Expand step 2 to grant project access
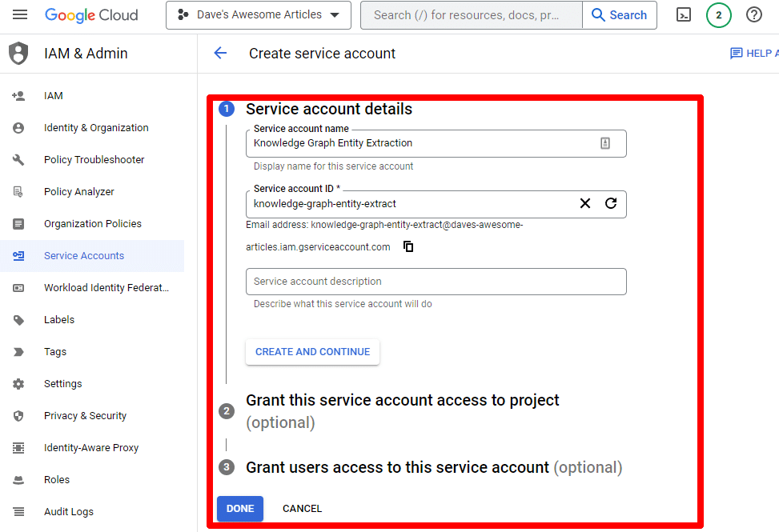Screen dimensions: 779x532 coord(403,400)
